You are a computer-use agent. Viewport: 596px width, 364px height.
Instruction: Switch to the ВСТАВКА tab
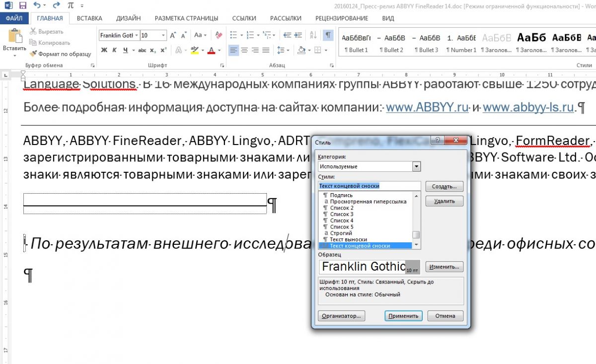[89, 18]
